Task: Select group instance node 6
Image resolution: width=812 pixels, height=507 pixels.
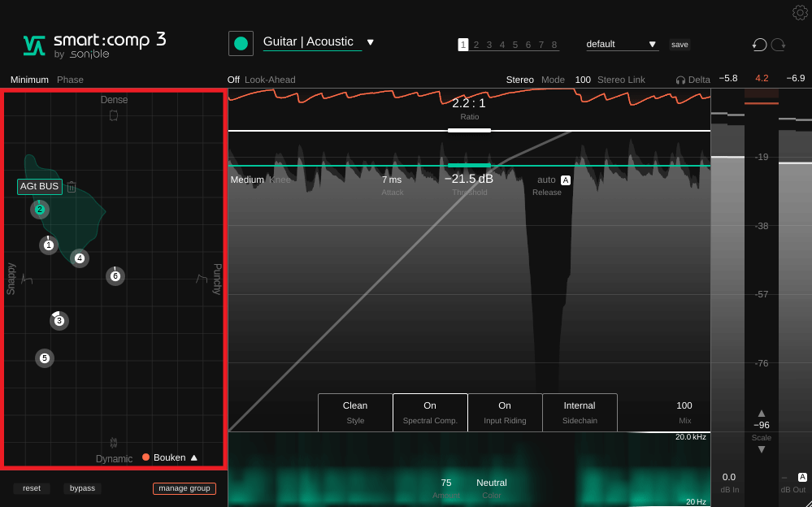Action: pos(115,276)
